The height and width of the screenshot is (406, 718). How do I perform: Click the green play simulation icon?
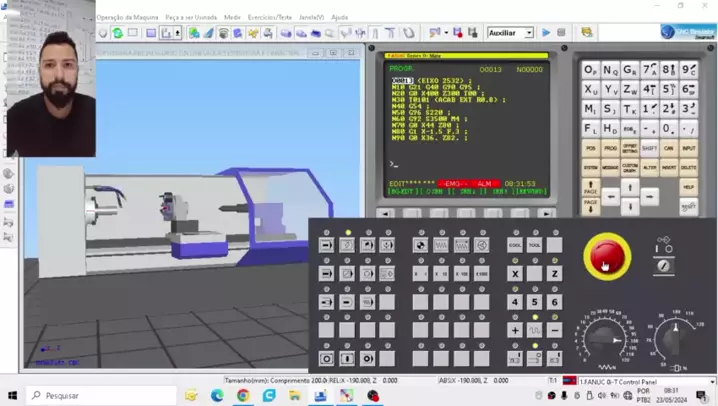tap(546, 33)
